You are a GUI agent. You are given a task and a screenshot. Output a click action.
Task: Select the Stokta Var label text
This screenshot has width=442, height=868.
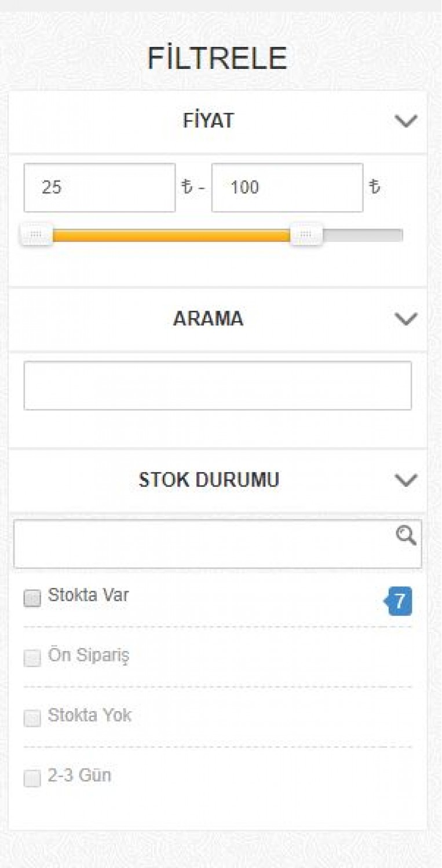click(89, 595)
